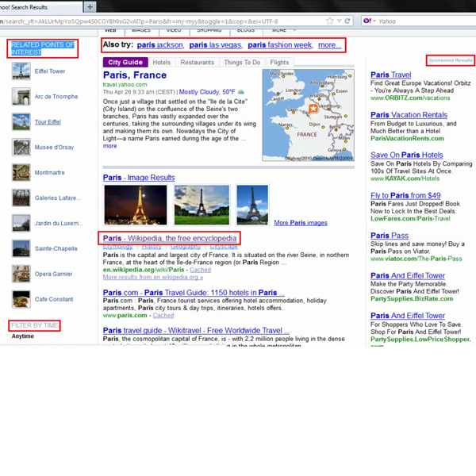
Task: Reload the page using the refresh icon
Action: [347, 21]
